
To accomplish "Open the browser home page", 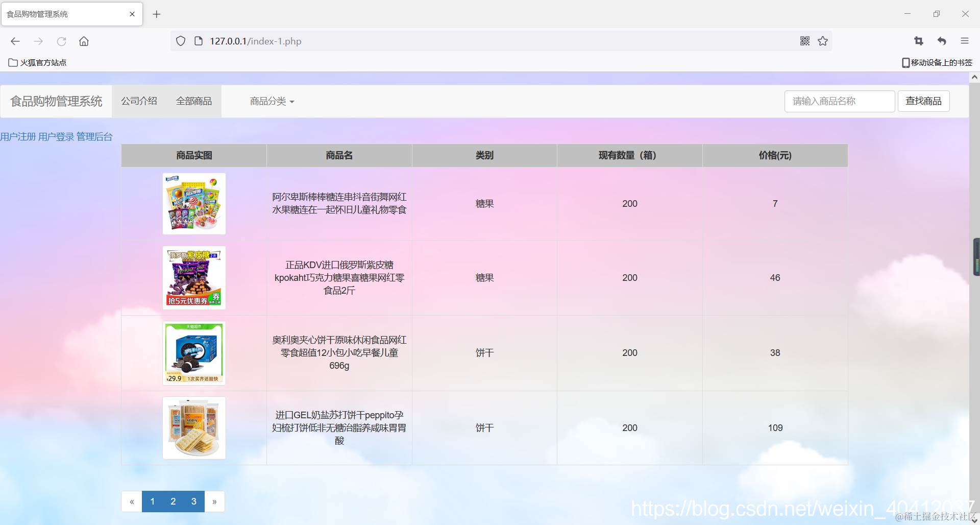I will pos(84,41).
